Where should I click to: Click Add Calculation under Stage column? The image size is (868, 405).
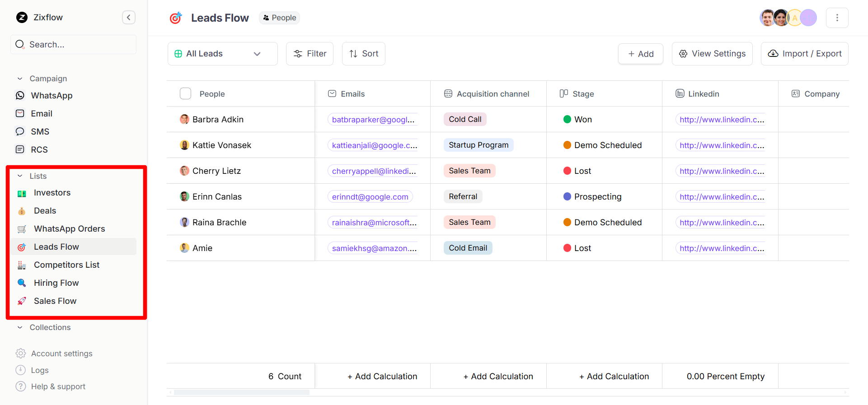614,376
